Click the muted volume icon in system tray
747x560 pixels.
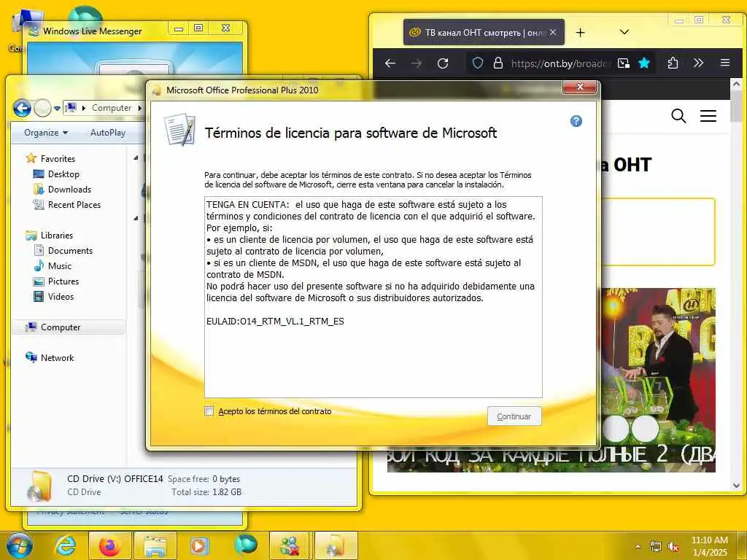[x=673, y=547]
